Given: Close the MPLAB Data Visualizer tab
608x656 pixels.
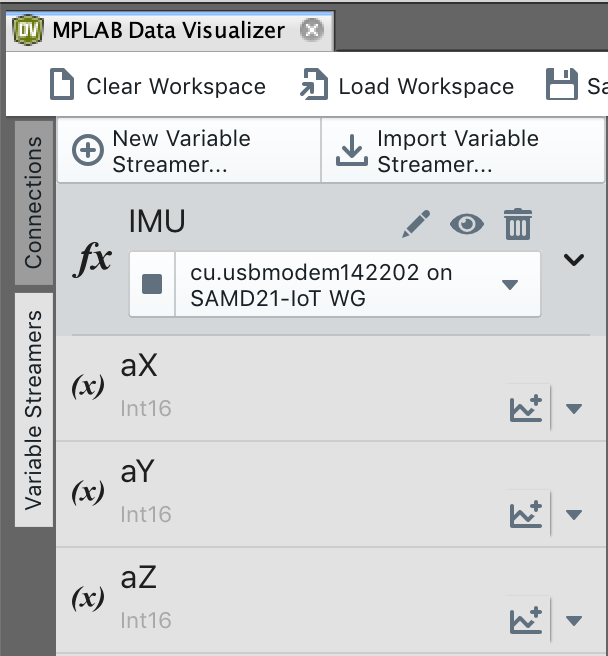Looking at the screenshot, I should tap(312, 30).
